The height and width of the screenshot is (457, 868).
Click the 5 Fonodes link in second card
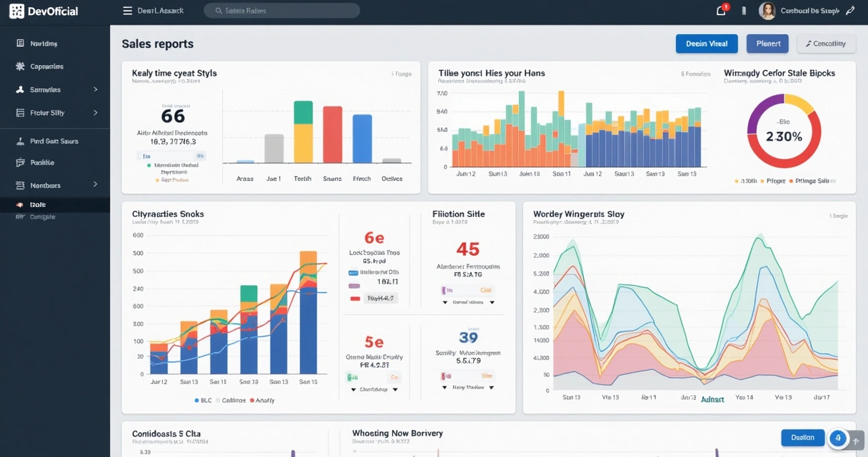(x=695, y=74)
